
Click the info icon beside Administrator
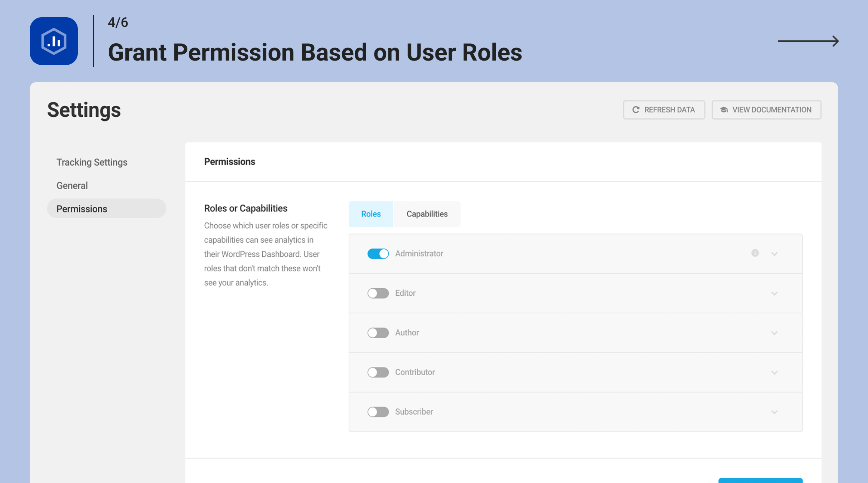(755, 253)
